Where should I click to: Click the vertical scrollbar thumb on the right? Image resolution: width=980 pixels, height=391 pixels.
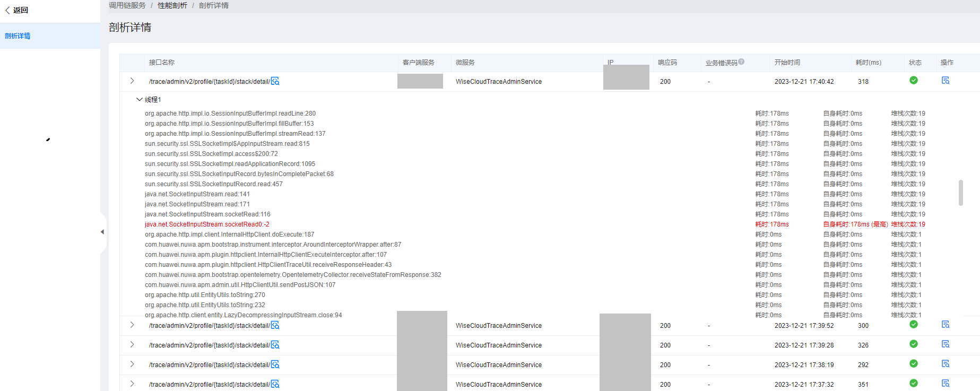(960, 193)
